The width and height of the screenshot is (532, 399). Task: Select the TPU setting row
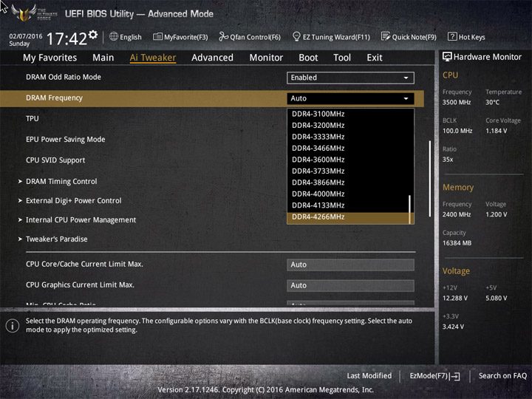33,118
